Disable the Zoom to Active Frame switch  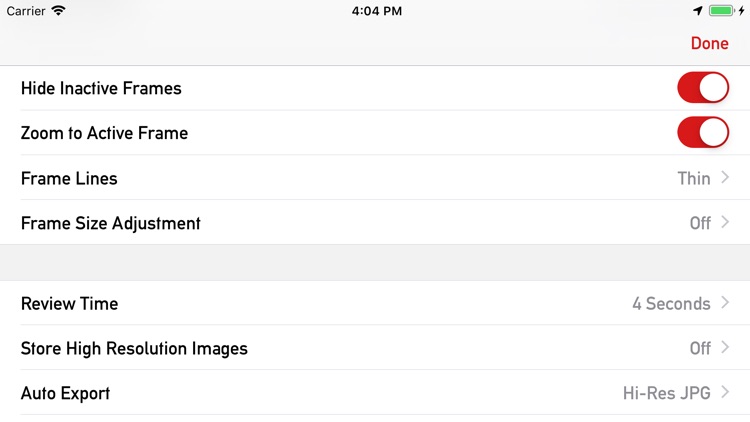point(703,133)
